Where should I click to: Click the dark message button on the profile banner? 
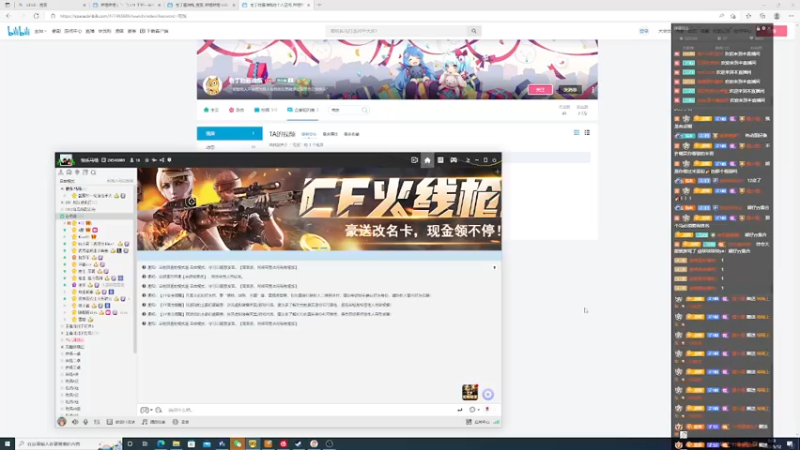point(569,89)
